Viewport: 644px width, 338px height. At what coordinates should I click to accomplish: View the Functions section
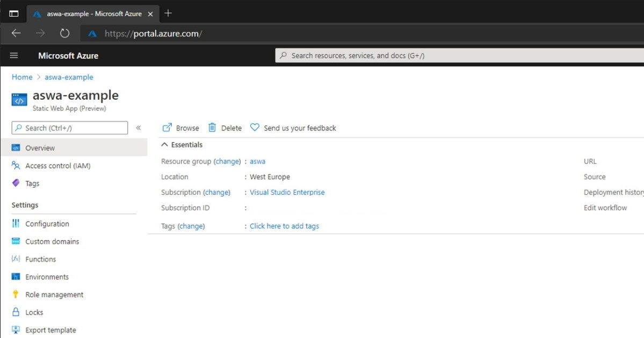click(40, 259)
